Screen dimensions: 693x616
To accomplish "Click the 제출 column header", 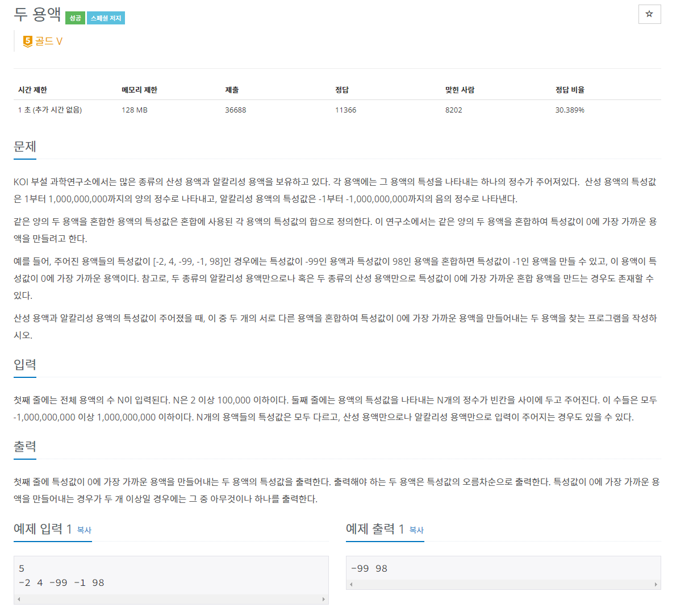I will point(232,90).
